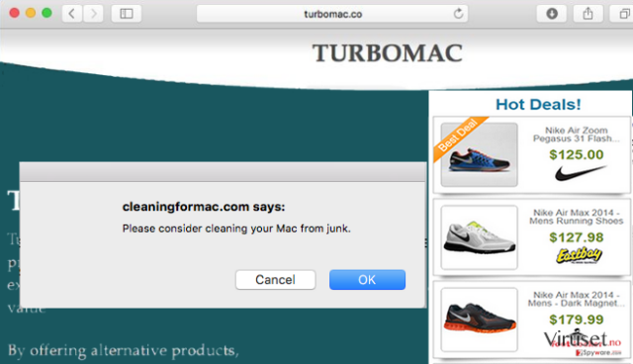The height and width of the screenshot is (364, 633).
Task: Click the blue Pegasus shoe thumbnail
Action: (479, 155)
